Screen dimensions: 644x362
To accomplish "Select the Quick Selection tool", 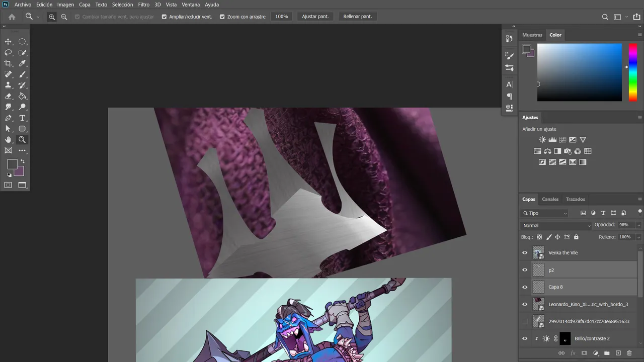I will pyautogui.click(x=22, y=53).
